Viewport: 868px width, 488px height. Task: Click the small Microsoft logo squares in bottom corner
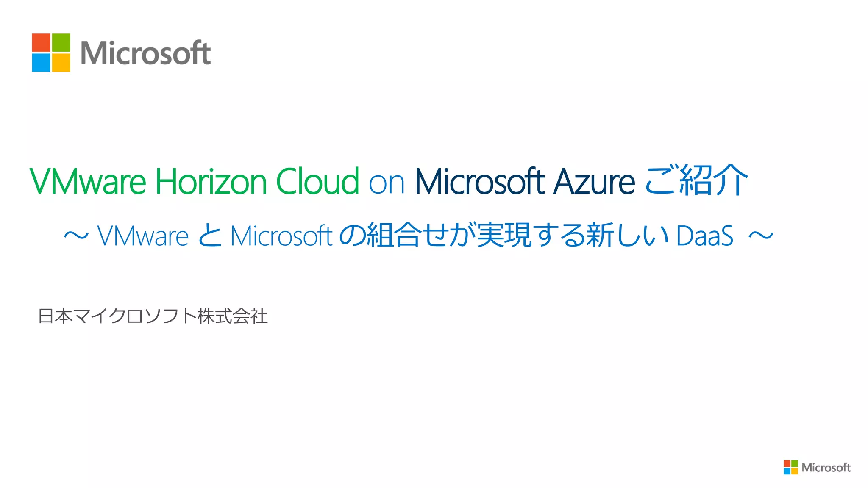pyautogui.click(x=790, y=467)
